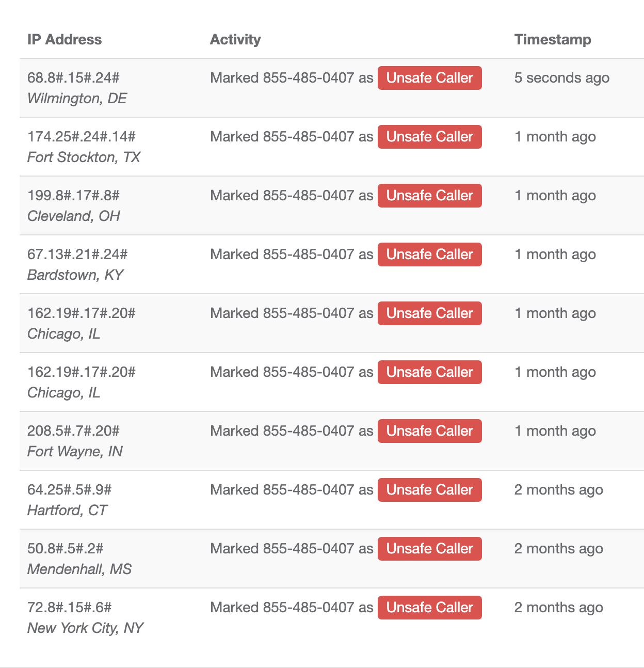Click the Cleveland, OH location text

coord(74,216)
